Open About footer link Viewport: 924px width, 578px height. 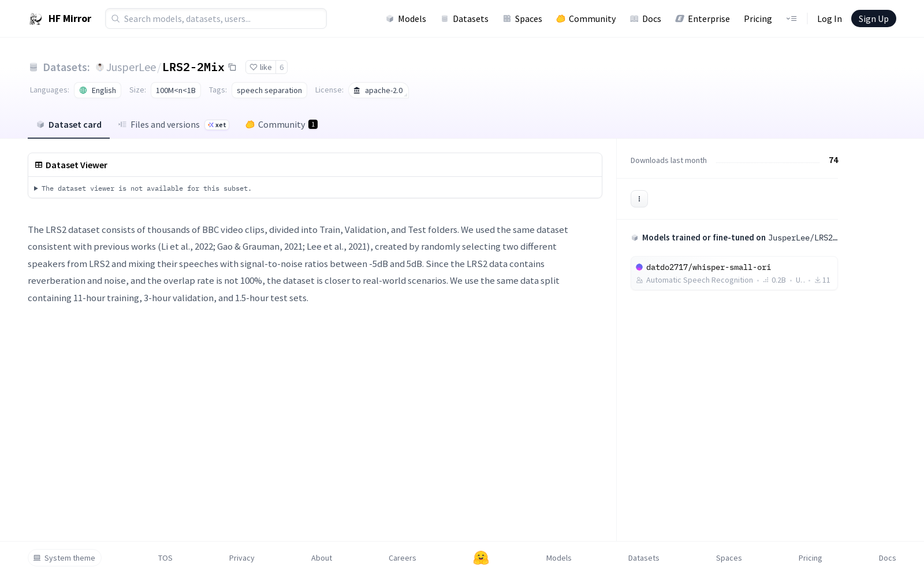322,558
